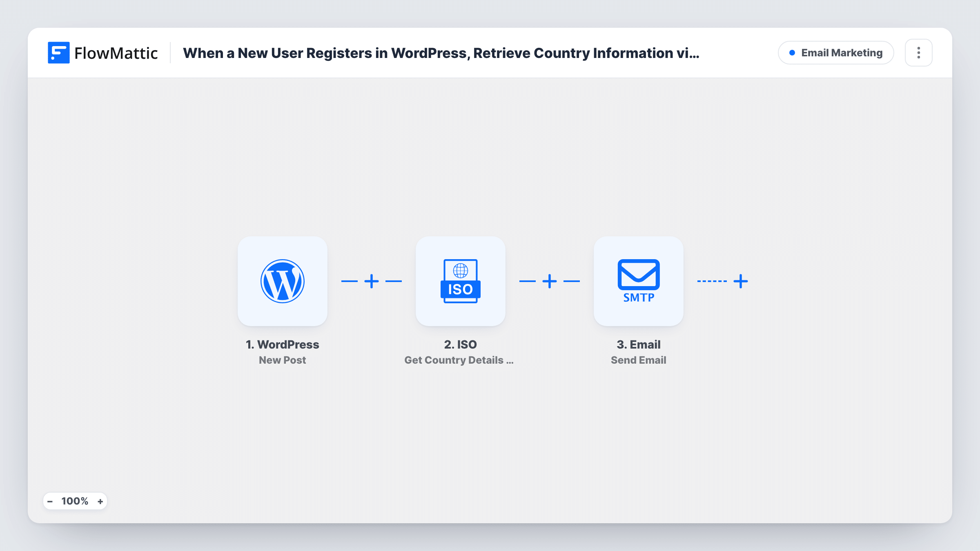
Task: Add step between ISO and Email
Action: pyautogui.click(x=550, y=281)
